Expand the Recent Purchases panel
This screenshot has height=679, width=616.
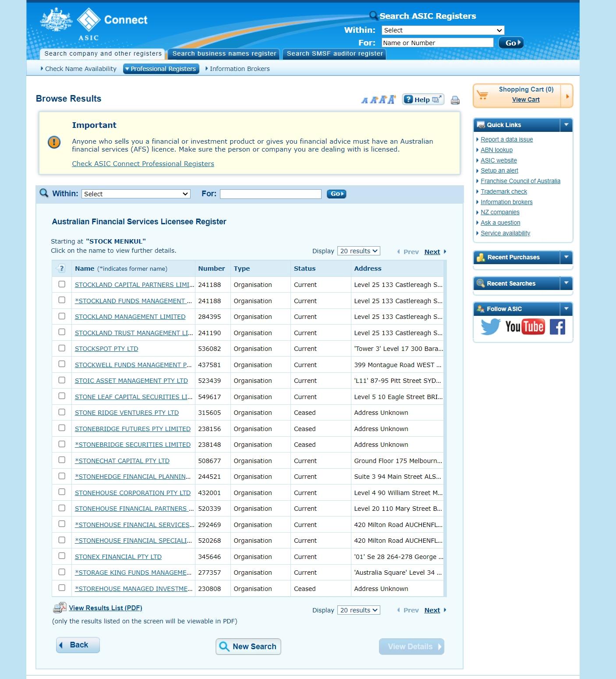[566, 257]
